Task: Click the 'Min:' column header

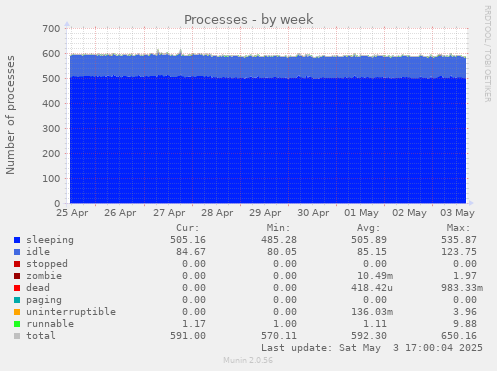Action: click(x=278, y=228)
